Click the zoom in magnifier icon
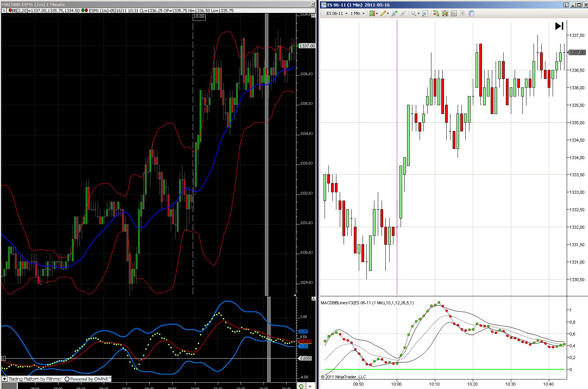This screenshot has height=389, width=588. click(394, 13)
